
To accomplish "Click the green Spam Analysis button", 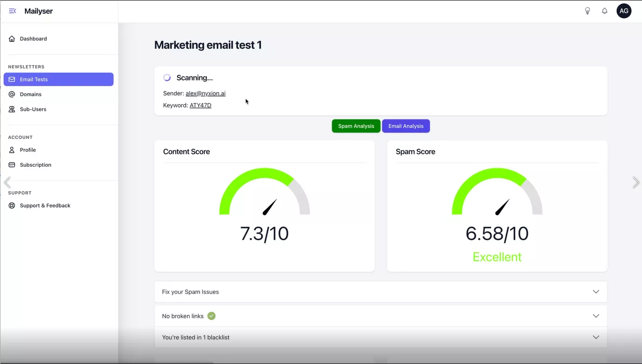I will click(356, 126).
